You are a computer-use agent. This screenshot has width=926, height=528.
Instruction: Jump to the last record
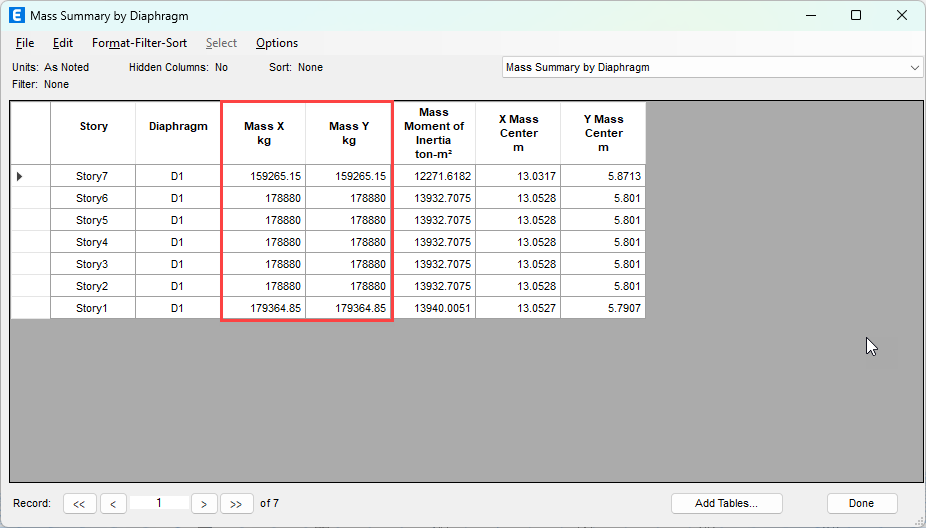point(237,504)
